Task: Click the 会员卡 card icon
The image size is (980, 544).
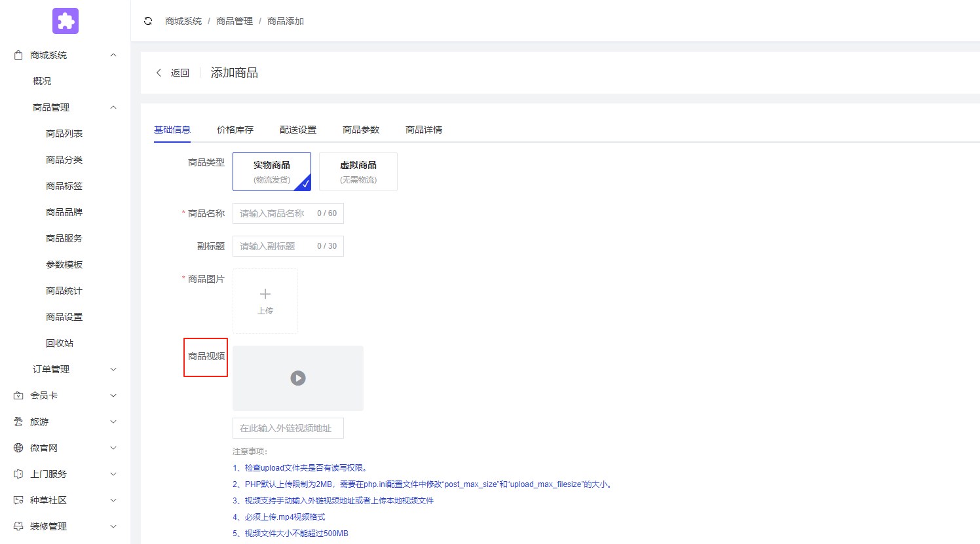Action: click(18, 395)
